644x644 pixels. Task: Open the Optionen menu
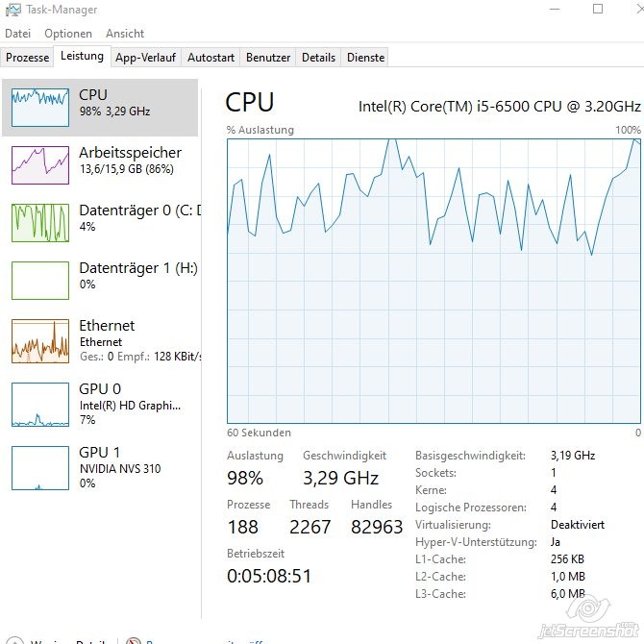[x=68, y=34]
